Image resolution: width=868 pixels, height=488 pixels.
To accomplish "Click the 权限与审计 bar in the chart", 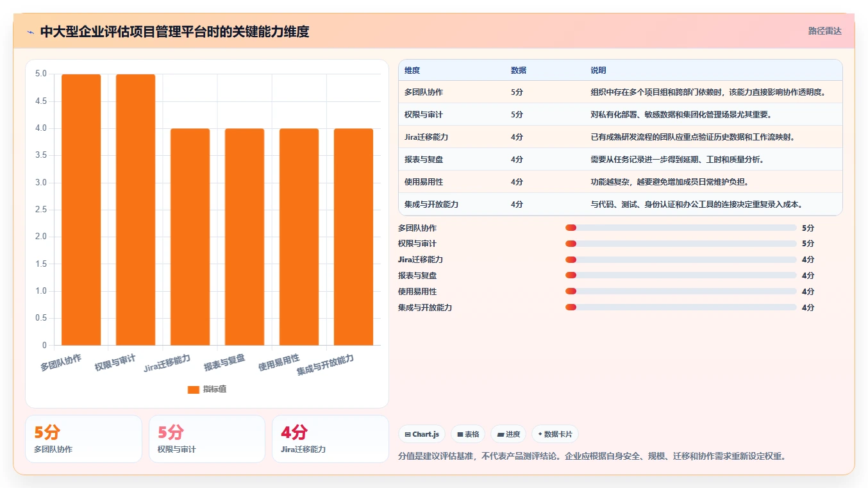I will pos(135,210).
